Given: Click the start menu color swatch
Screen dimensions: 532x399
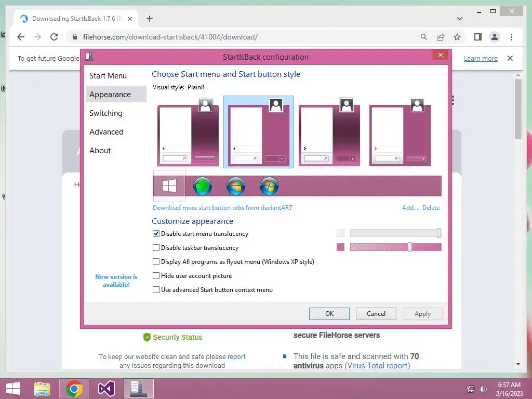Looking at the screenshot, I should point(341,233).
